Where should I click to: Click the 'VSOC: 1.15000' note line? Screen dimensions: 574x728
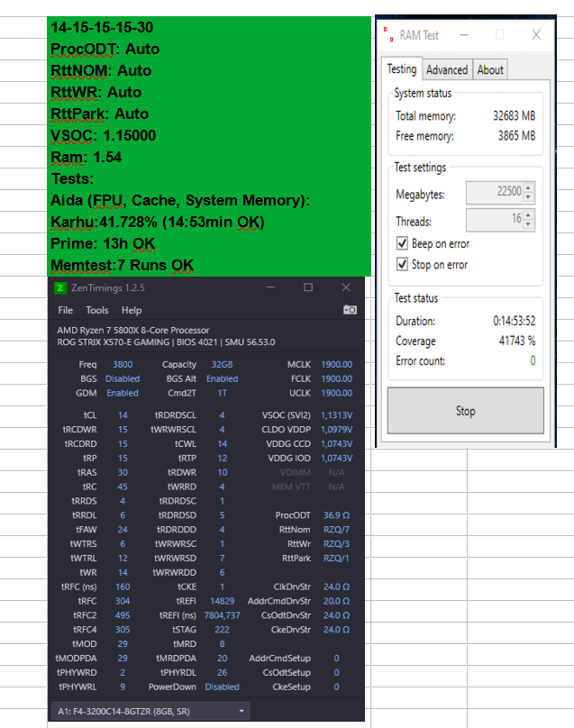[103, 135]
